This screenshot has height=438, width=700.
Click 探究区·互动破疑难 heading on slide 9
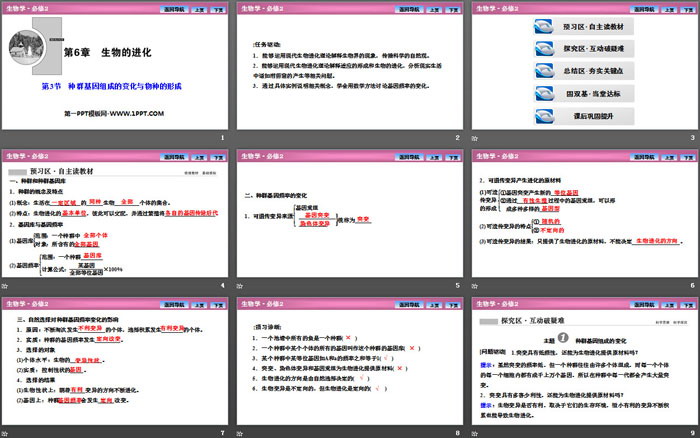pos(533,320)
